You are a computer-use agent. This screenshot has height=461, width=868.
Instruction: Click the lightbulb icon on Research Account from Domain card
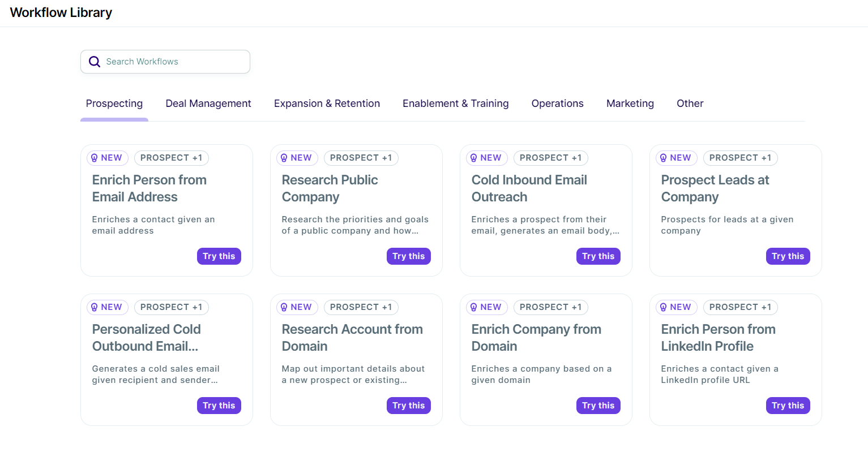[284, 307]
